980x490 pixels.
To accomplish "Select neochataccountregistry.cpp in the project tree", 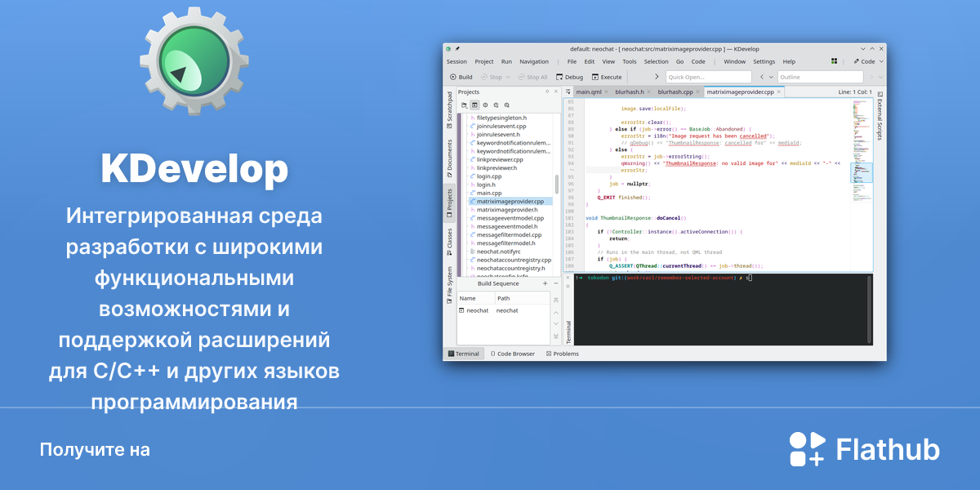I will click(510, 260).
